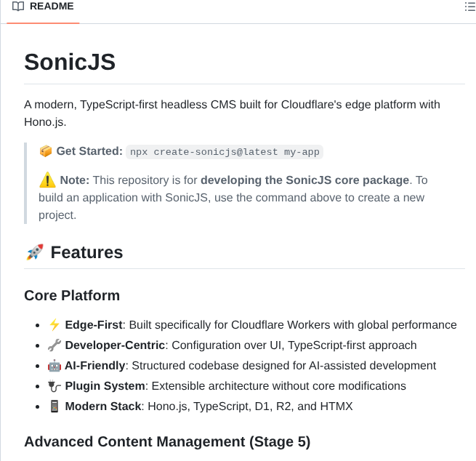Viewport: 476px width, 461px height.
Task: Click 'Configuration over UI, TypeScript-first approach' text
Action: [294, 345]
